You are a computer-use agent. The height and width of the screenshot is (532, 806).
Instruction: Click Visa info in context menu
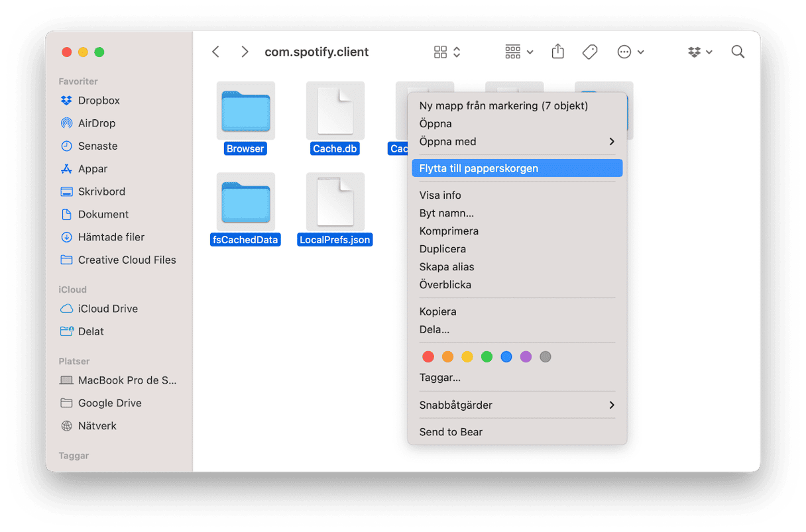tap(440, 195)
